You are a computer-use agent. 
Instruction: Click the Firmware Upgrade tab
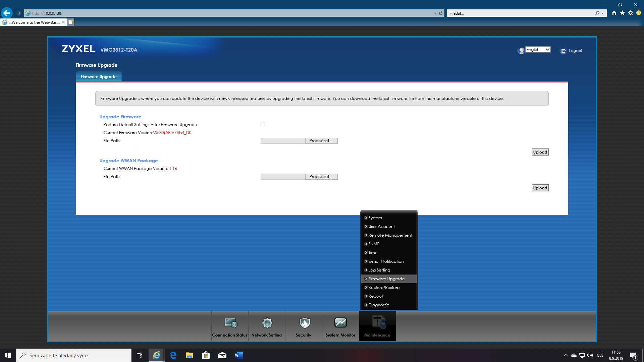pyautogui.click(x=99, y=77)
